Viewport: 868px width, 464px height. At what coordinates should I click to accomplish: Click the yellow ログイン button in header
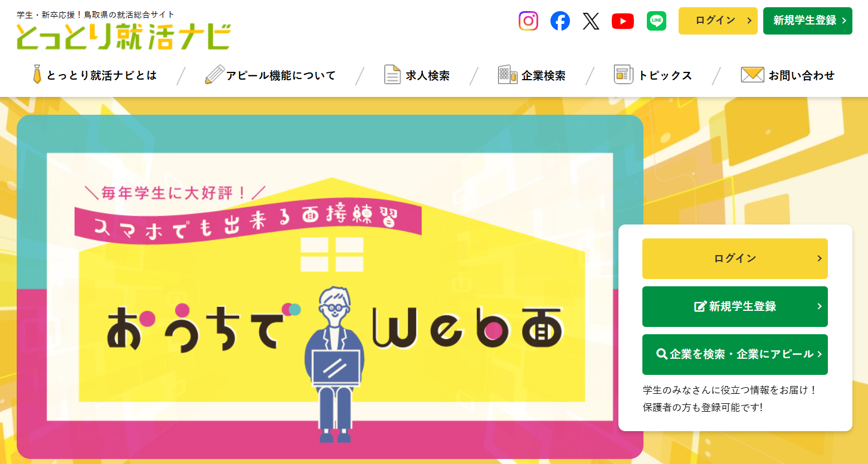tap(718, 21)
